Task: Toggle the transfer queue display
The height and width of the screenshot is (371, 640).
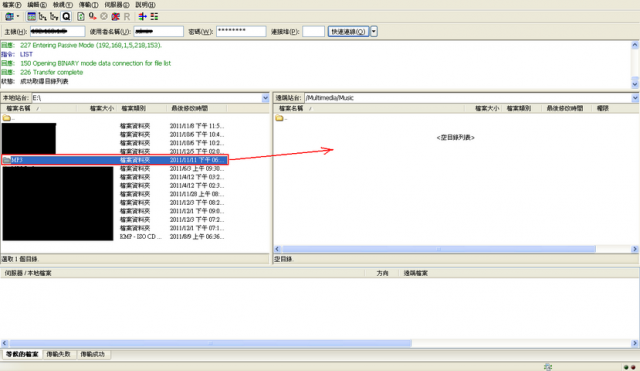Action: click(x=66, y=17)
